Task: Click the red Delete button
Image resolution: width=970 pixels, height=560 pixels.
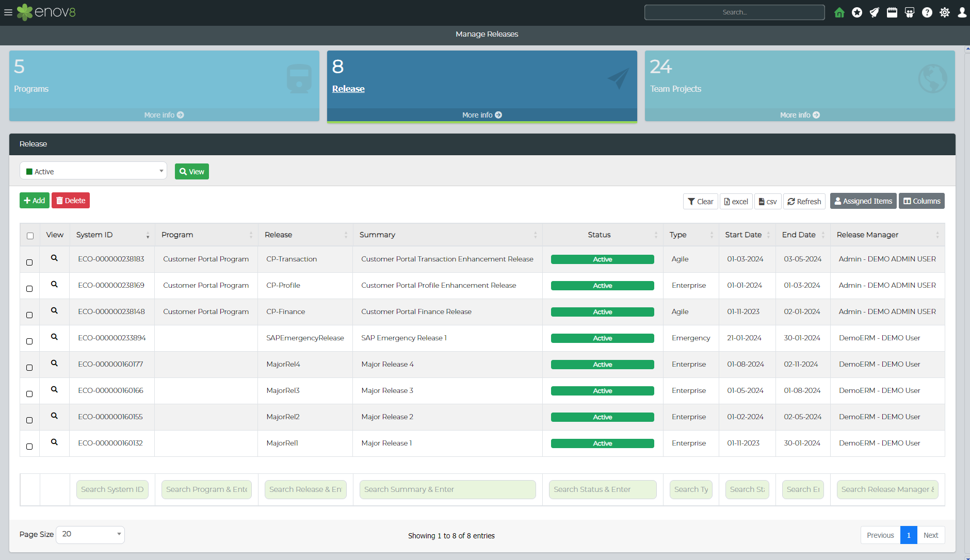Action: 71,201
